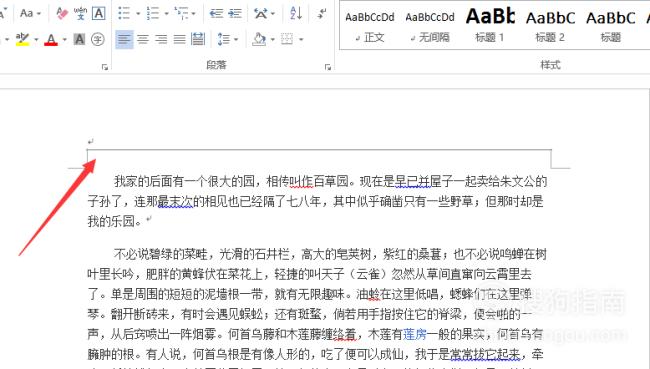Viewport: 650px width, 369px height.
Task: Toggle Character Shading on text
Action: [x=79, y=39]
